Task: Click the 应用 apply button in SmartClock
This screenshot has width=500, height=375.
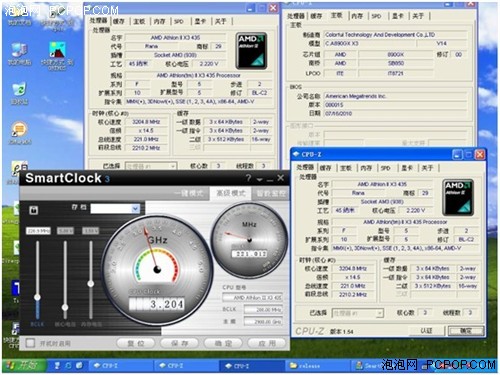Action: pos(266,343)
